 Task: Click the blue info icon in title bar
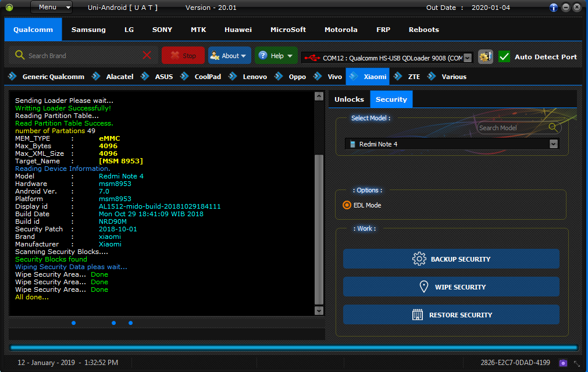click(x=554, y=8)
